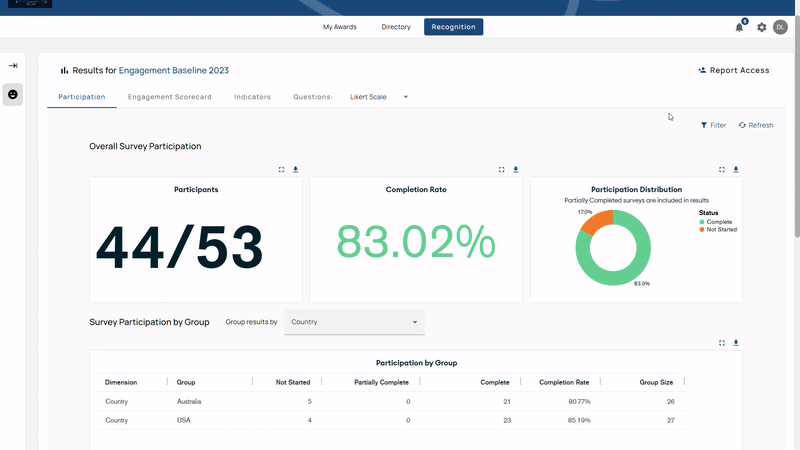Download the Participation by Group table
800x450 pixels.
click(736, 343)
